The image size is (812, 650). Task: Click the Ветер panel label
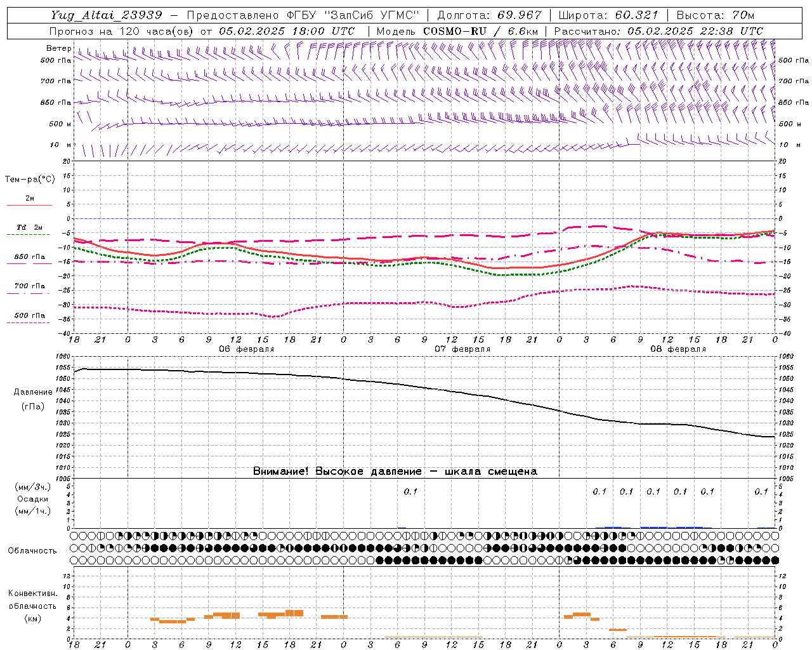tap(58, 48)
